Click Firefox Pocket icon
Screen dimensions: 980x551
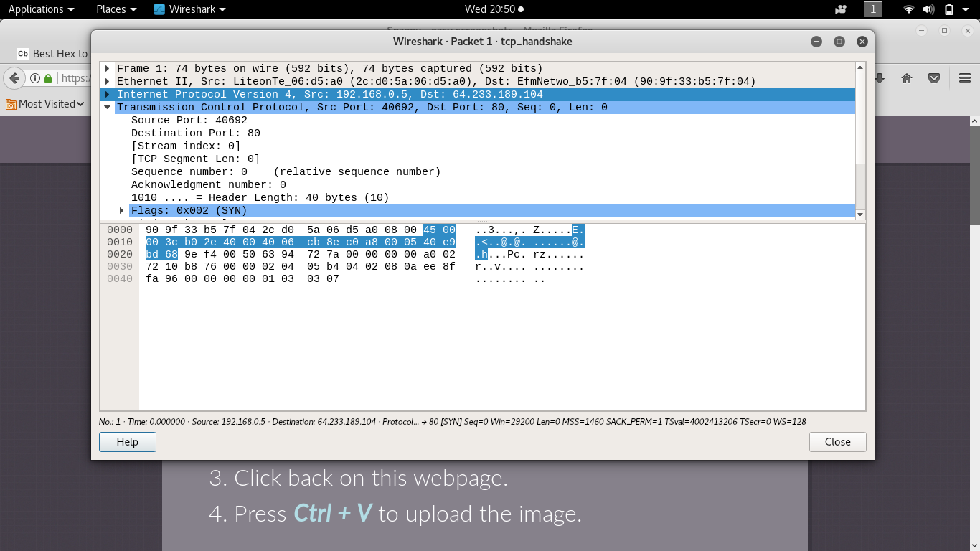[934, 78]
